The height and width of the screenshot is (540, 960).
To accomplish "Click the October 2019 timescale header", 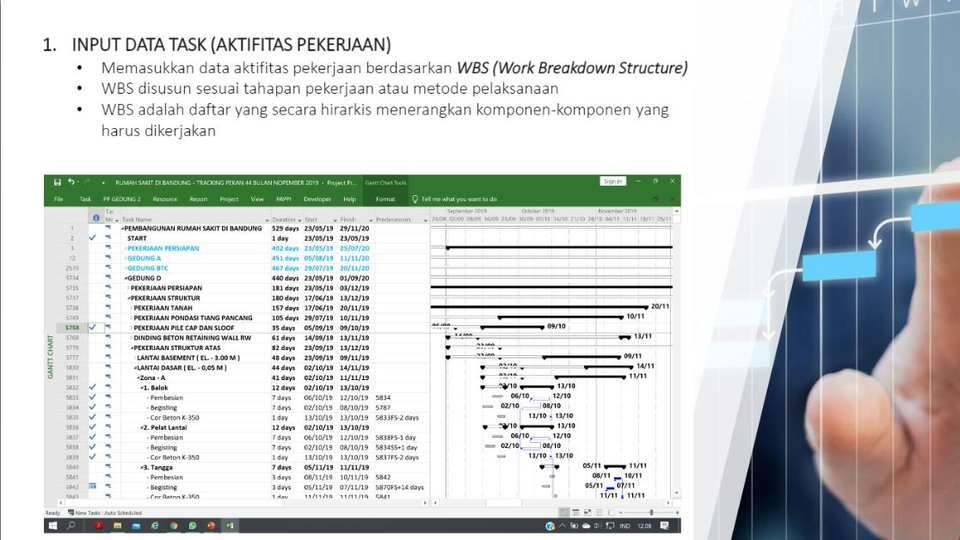I will 538,211.
